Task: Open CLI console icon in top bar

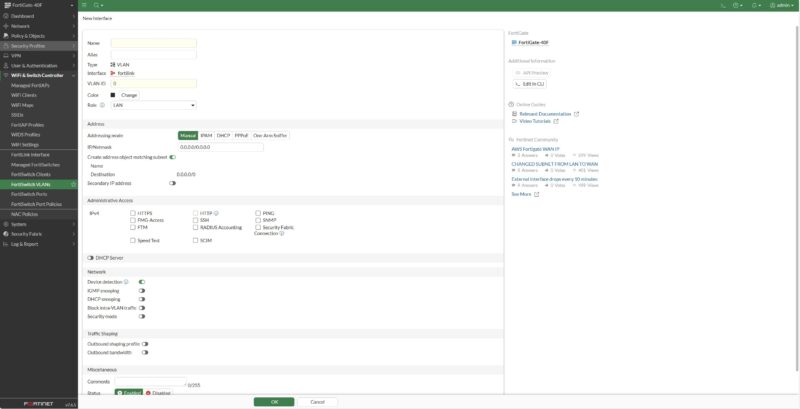Action: click(723, 5)
